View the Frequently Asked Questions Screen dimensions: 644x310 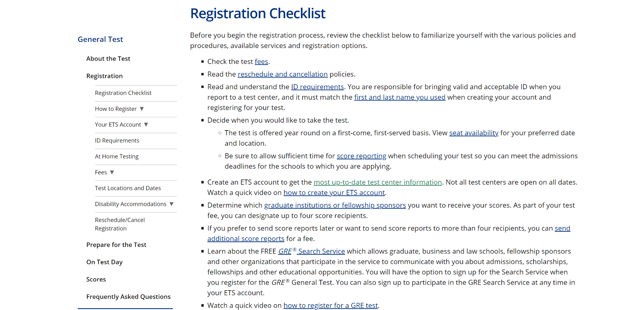pyautogui.click(x=128, y=296)
